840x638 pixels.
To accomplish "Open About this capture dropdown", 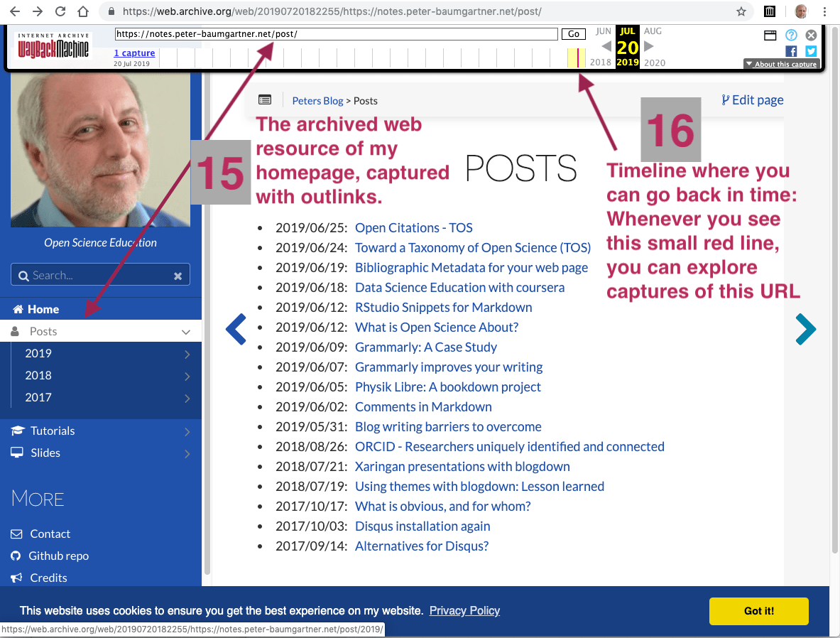I will click(781, 64).
